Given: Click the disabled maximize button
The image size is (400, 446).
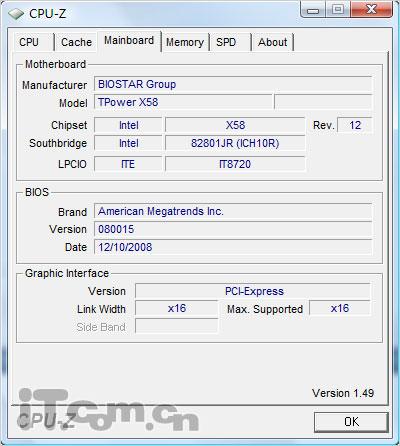Looking at the screenshot, I should point(338,9).
